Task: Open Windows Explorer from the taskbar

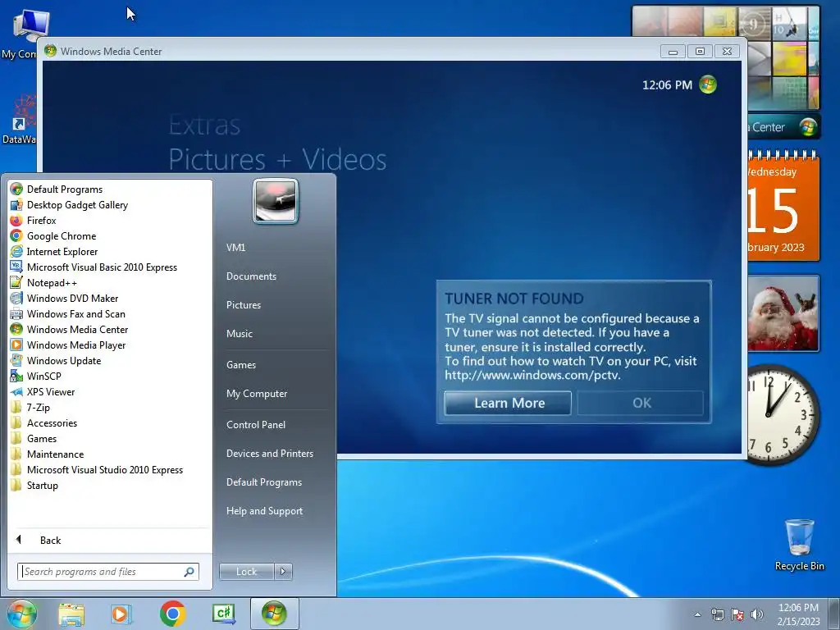Action: [71, 614]
